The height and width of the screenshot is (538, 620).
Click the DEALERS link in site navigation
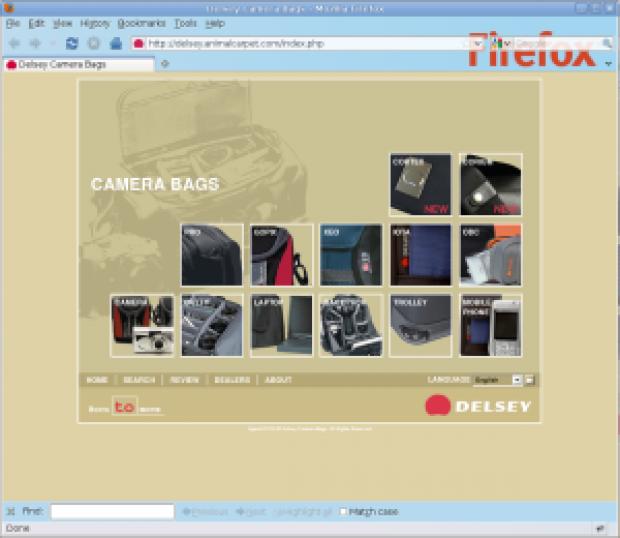(232, 380)
